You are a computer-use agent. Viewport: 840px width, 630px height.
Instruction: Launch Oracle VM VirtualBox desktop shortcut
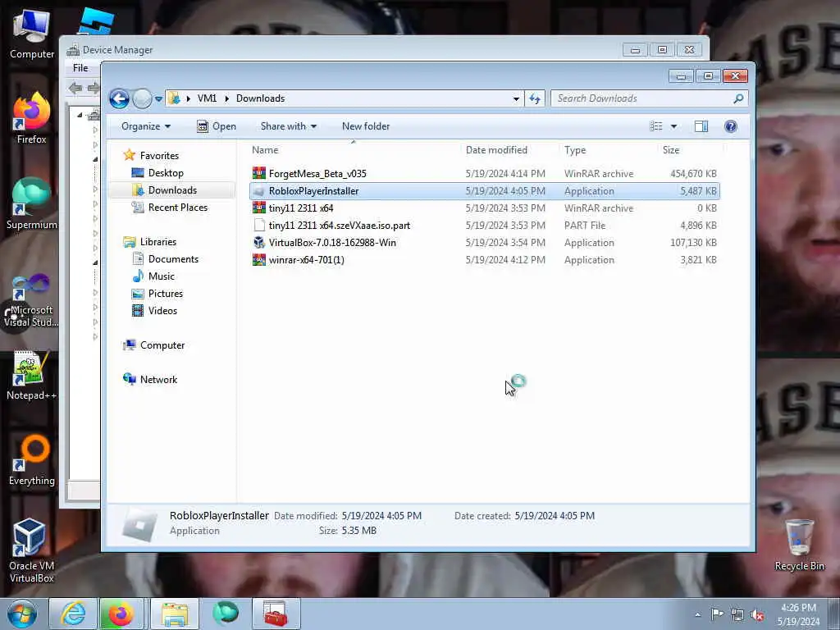click(31, 550)
